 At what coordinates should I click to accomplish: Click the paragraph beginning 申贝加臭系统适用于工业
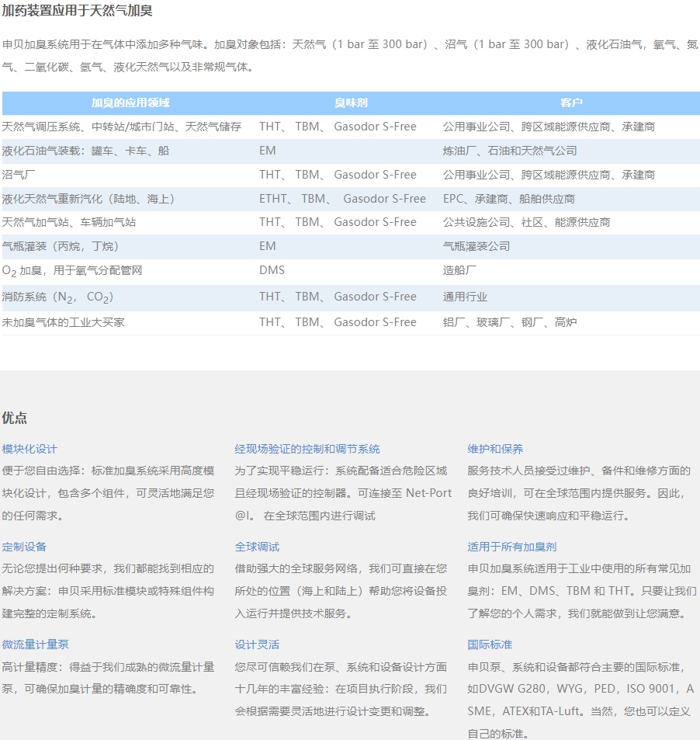582,591
